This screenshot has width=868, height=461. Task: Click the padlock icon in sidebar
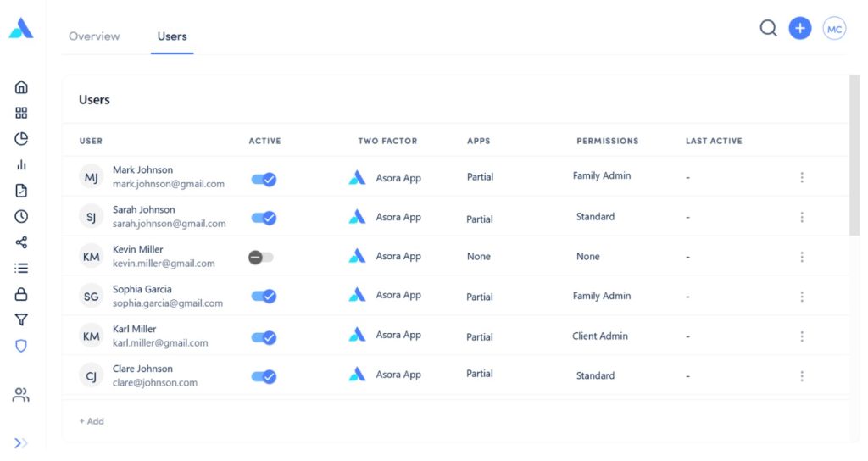coord(21,294)
